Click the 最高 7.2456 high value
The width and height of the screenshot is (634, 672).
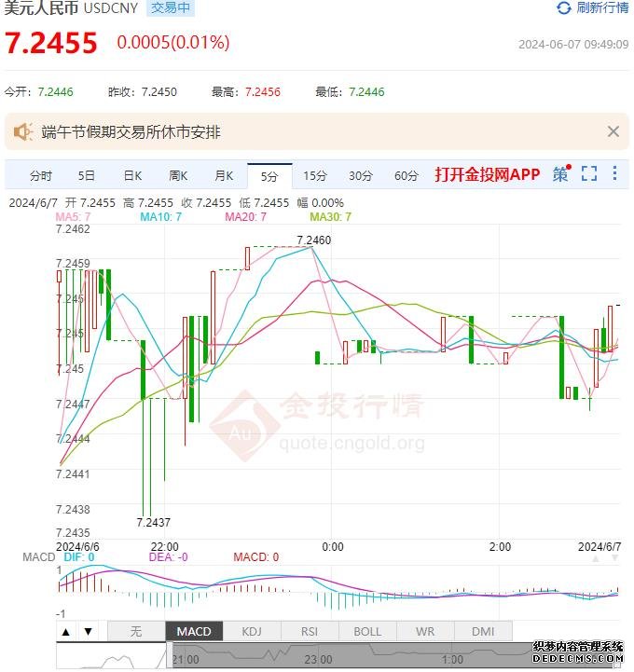click(263, 91)
